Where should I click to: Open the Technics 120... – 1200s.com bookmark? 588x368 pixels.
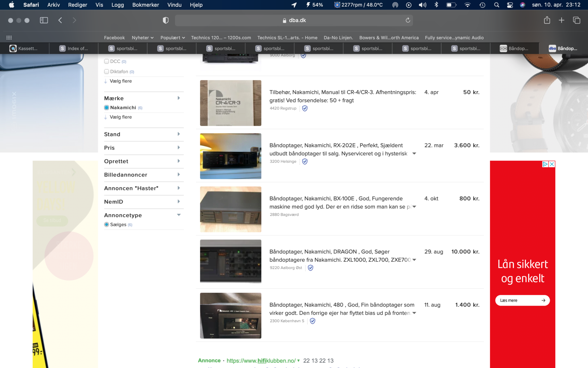221,37
